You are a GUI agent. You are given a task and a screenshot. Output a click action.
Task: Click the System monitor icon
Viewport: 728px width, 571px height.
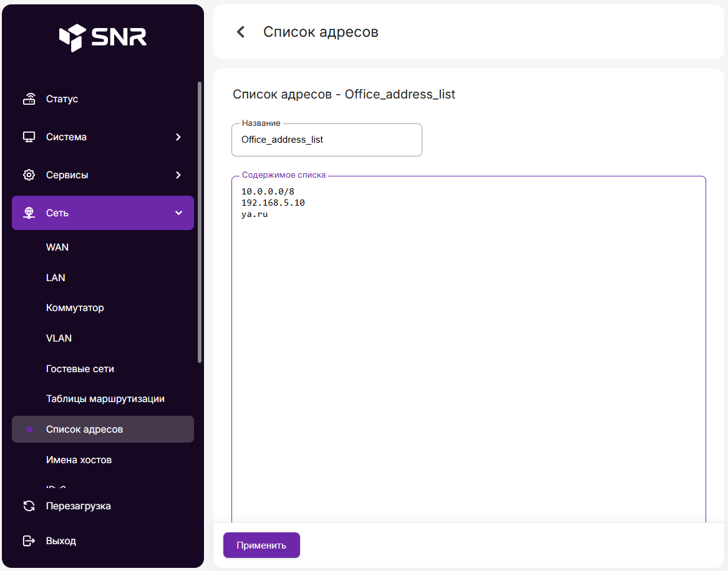coord(29,137)
